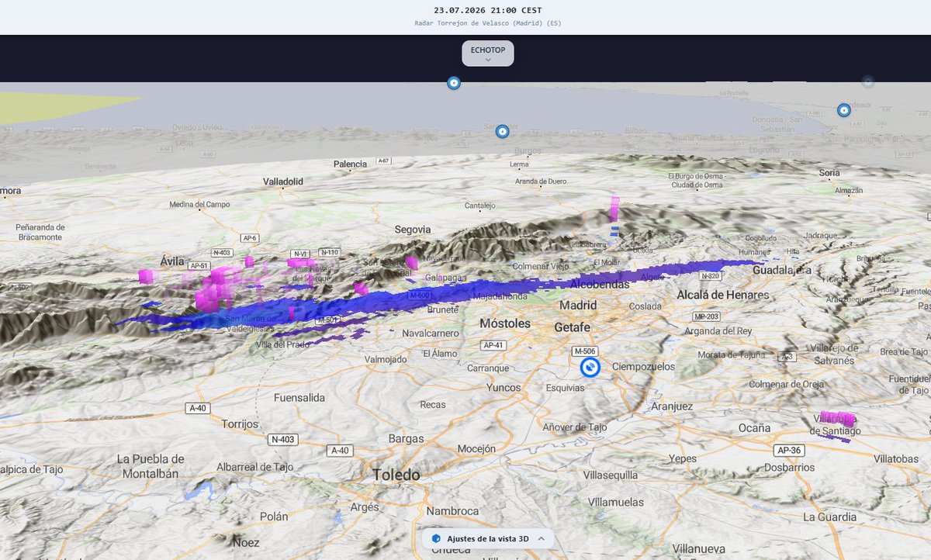Click the Toledo city label
Screen dimensions: 931x560
pyautogui.click(x=396, y=475)
